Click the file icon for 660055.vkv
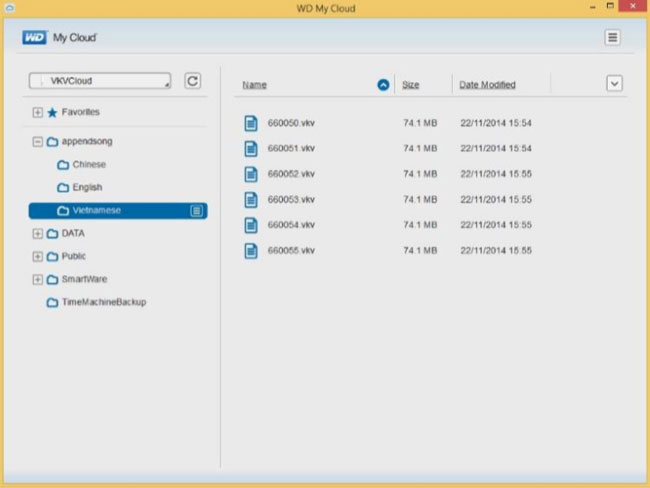Viewport: 650px width, 488px height. point(252,250)
